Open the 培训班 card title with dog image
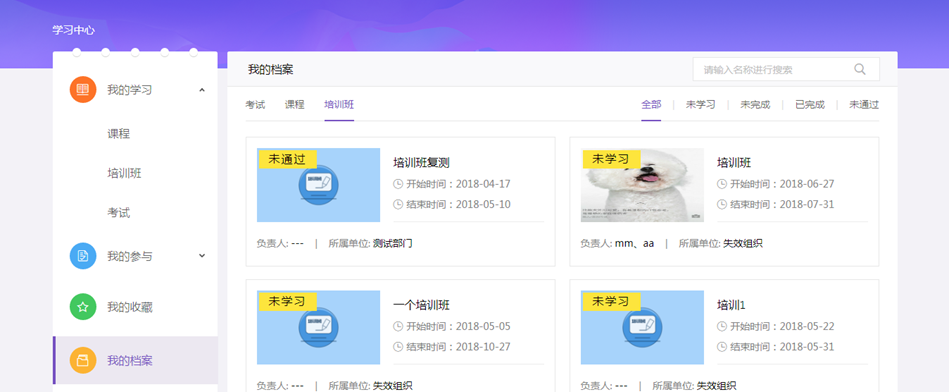This screenshot has height=392, width=949. (x=734, y=163)
